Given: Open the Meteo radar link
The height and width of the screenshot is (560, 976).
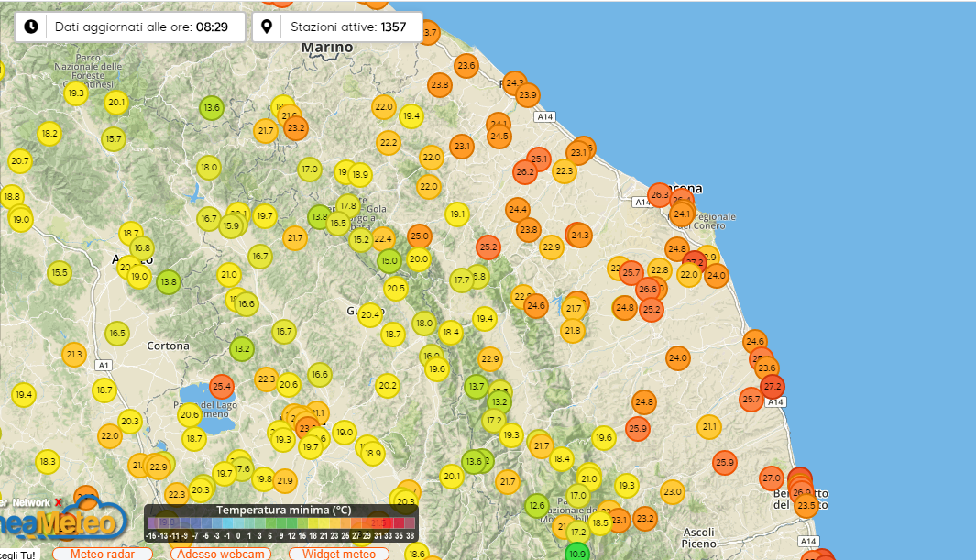Looking at the screenshot, I should (x=101, y=554).
